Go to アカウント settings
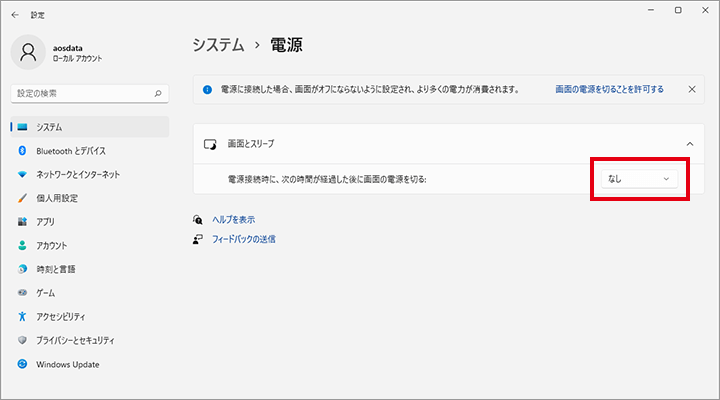Image resolution: width=720 pixels, height=400 pixels. pyautogui.click(x=51, y=246)
